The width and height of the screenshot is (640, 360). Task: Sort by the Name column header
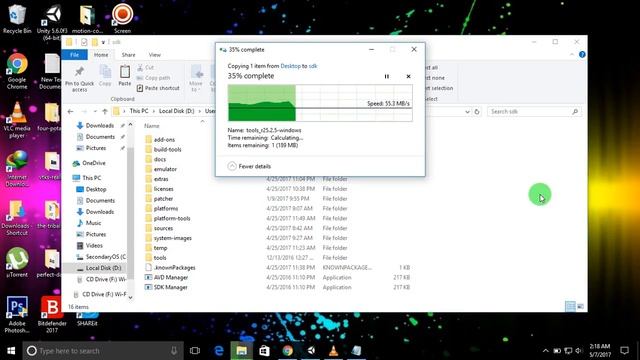point(152,126)
